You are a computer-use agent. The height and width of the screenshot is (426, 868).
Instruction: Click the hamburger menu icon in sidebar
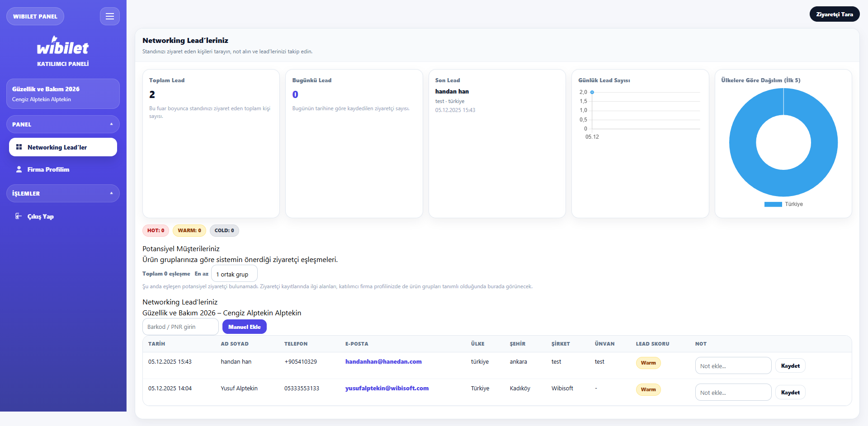click(109, 16)
